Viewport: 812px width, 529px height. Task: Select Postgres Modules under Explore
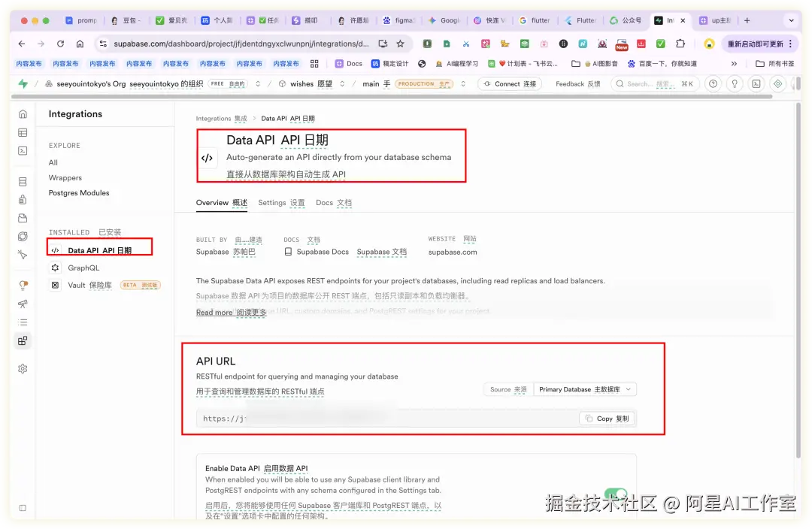pos(79,192)
